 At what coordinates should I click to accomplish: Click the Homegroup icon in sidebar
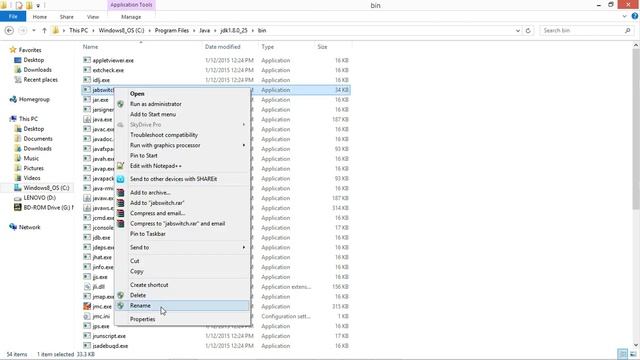tap(13, 99)
